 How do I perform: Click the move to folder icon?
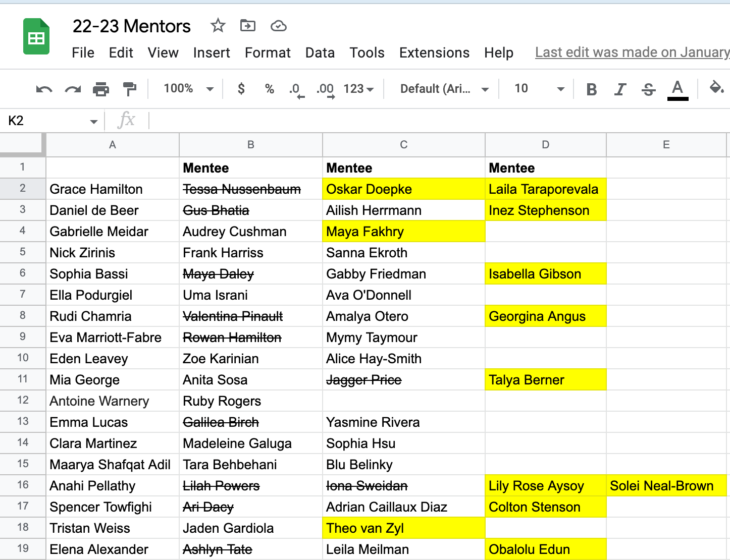[247, 25]
